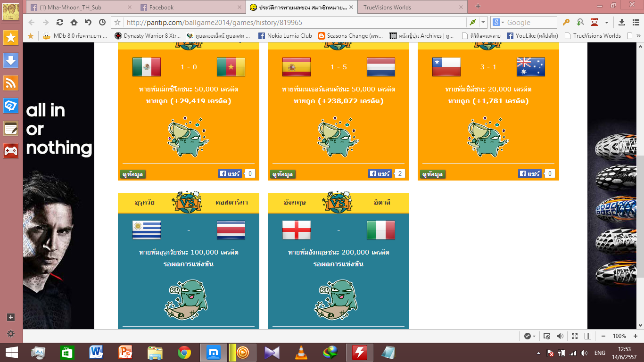Open the IMDb 8.0 bookmark
This screenshot has width=644, height=362.
pos(75,35)
